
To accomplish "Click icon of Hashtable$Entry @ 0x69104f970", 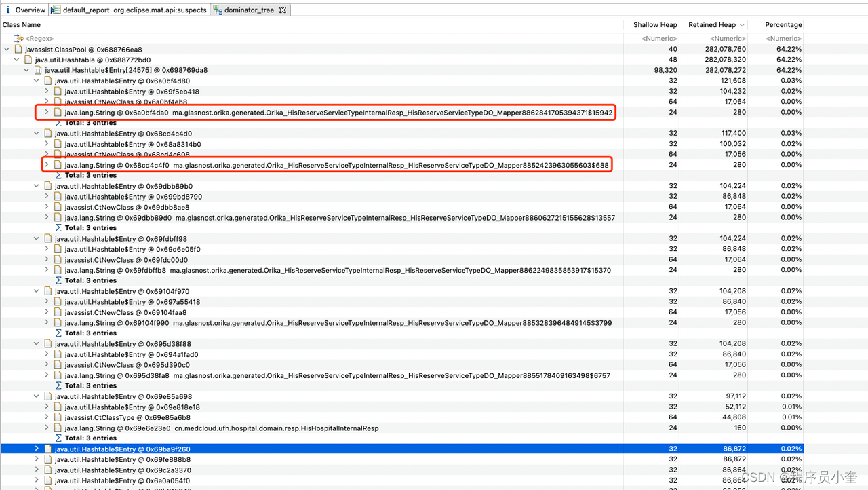I will click(x=47, y=291).
